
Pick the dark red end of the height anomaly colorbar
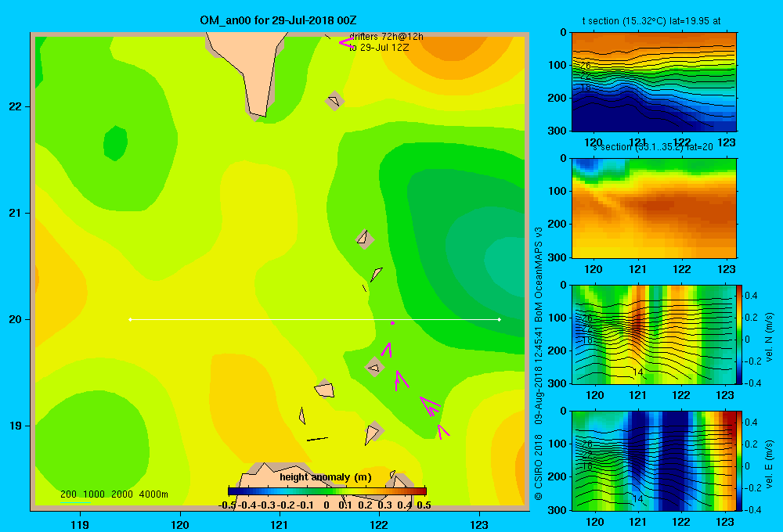pos(422,491)
